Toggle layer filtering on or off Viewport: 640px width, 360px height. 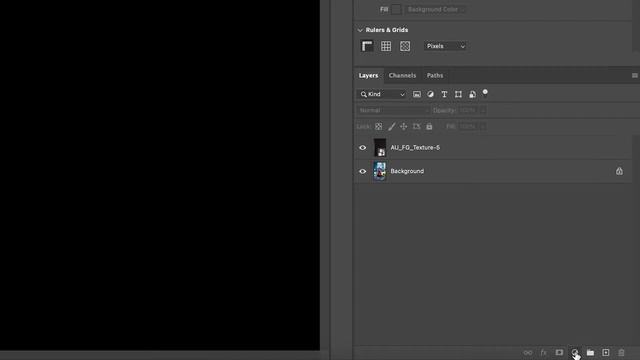click(x=485, y=92)
